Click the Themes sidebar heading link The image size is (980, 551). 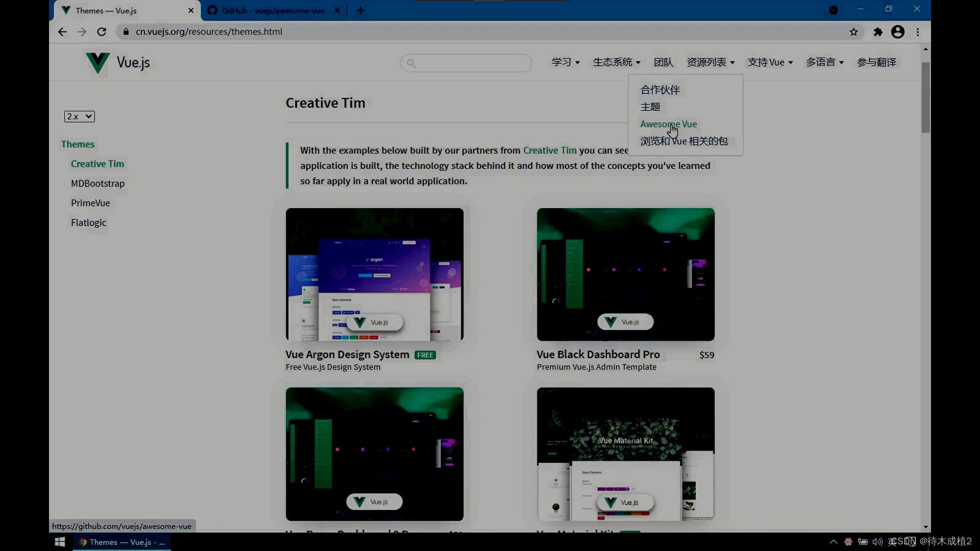(78, 144)
